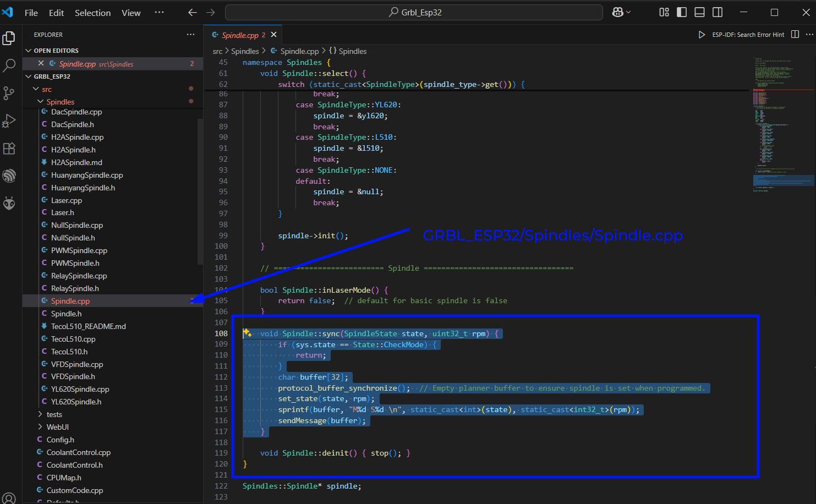Viewport: 816px width, 504px height.
Task: Open YL620Spindle.h file
Action: tap(76, 402)
